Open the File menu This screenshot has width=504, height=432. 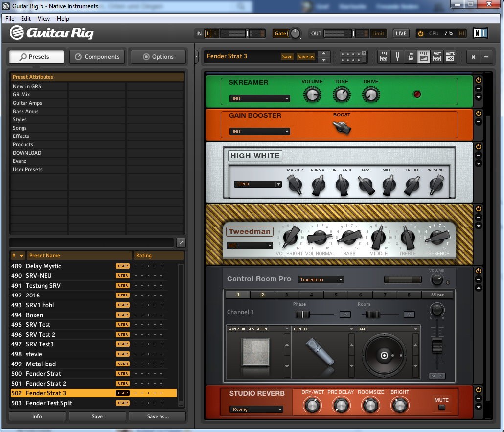pyautogui.click(x=10, y=18)
